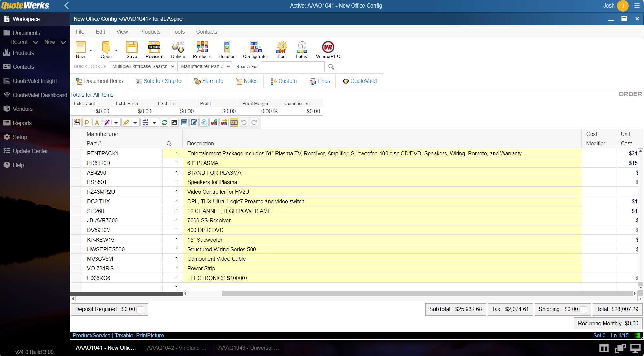This screenshot has height=356, width=644.
Task: Toggle the highlighted yellow AB field button
Action: (234, 123)
